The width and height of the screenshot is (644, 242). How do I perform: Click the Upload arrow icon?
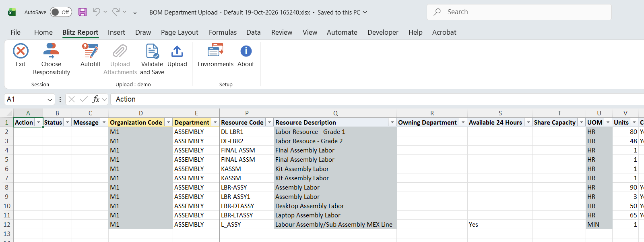177,51
